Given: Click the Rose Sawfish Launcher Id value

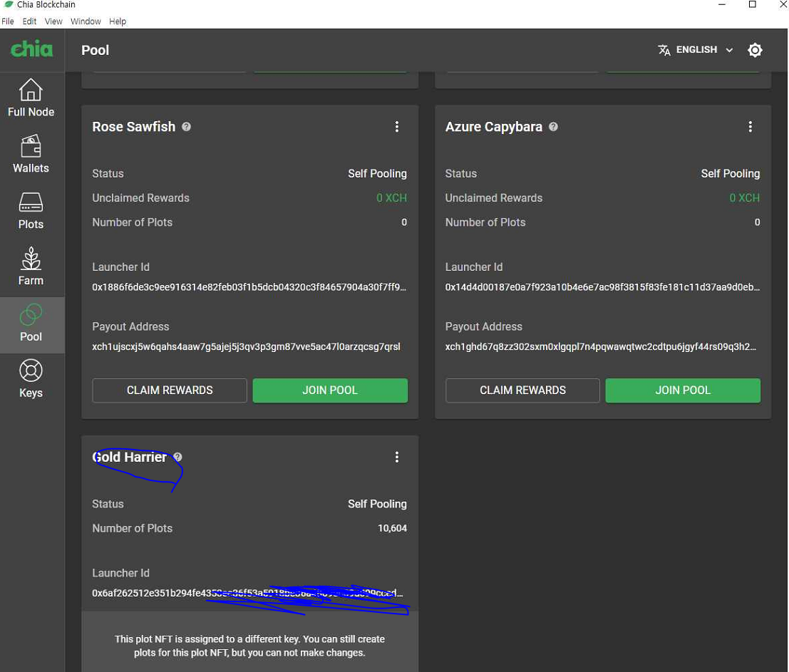Looking at the screenshot, I should click(249, 287).
